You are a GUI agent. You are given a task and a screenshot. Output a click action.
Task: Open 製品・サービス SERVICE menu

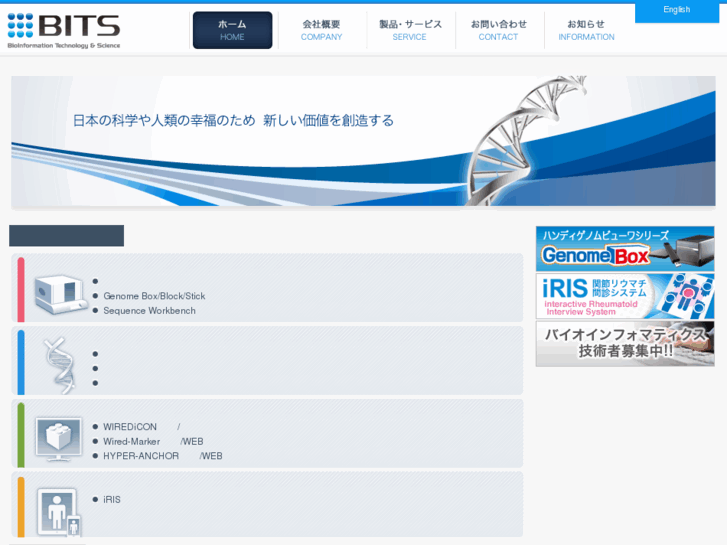click(410, 30)
